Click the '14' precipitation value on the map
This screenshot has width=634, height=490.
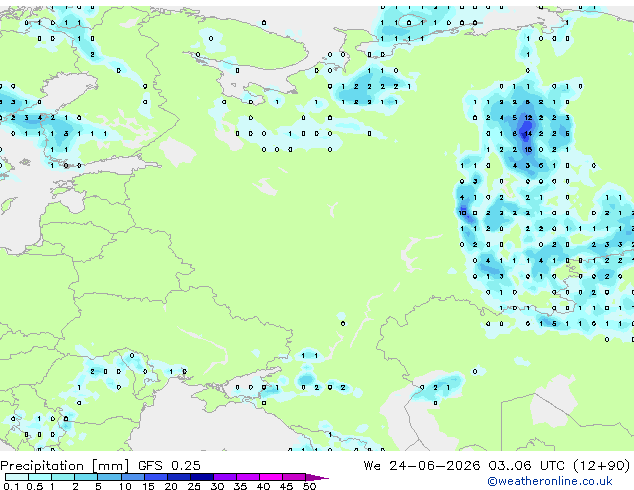(528, 133)
